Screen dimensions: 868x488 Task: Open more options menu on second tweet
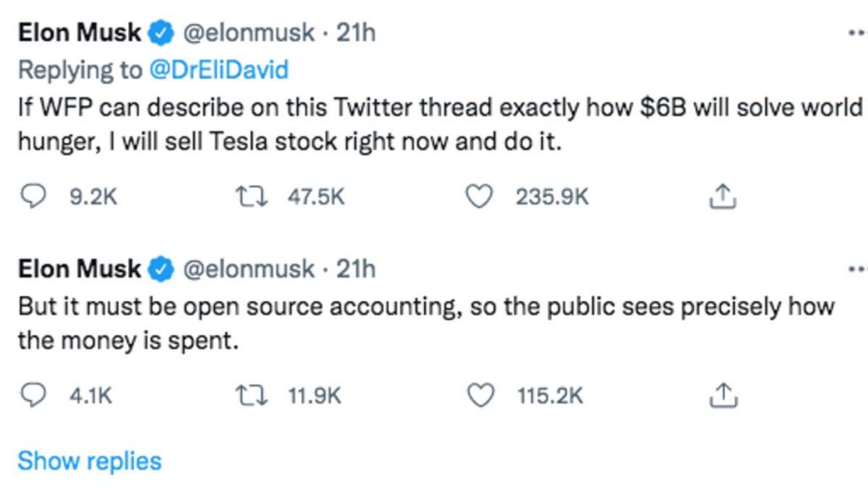point(856,269)
